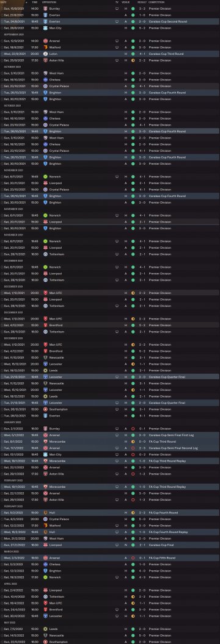Click the red loss indicator on FA Cup Fifth Round row

[133, 558]
